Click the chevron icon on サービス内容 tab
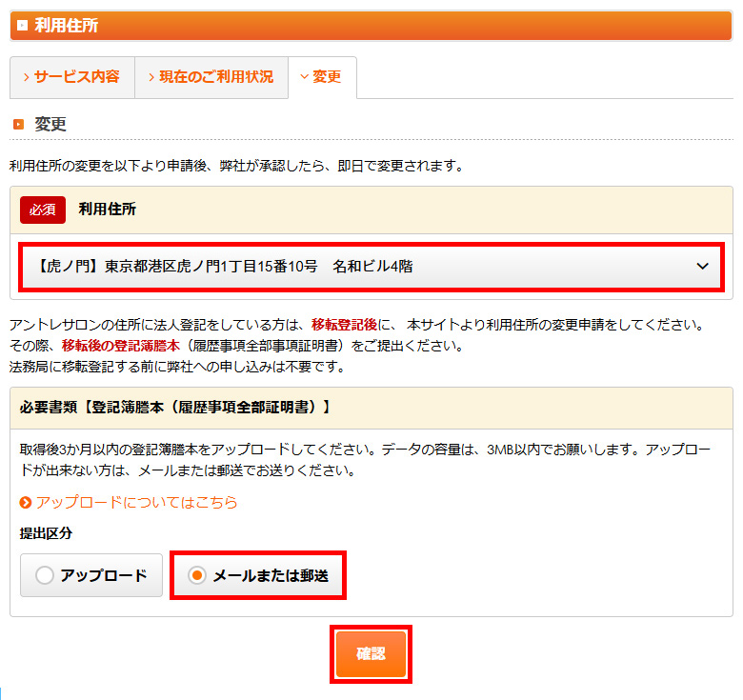Screen dimensions: 743x700 (27, 77)
